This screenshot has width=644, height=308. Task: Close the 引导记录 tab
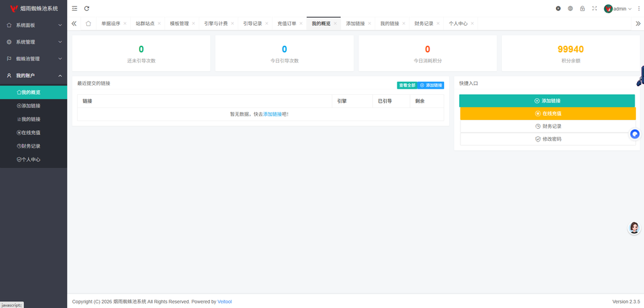(267, 23)
